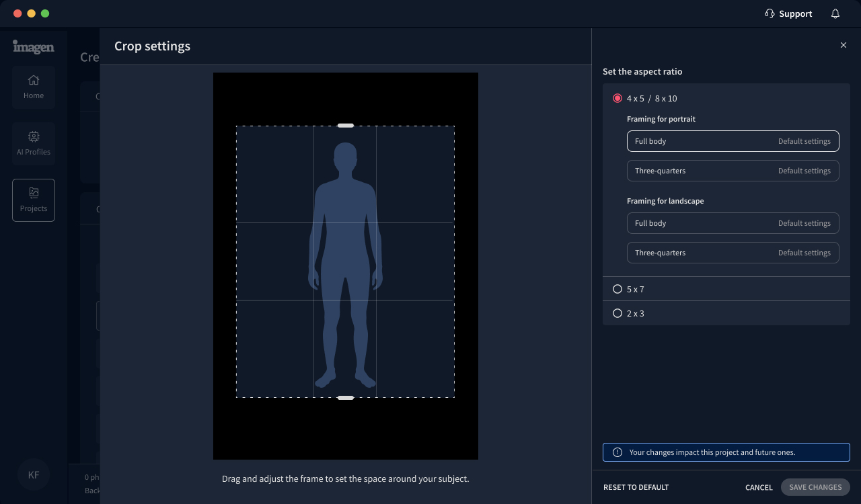Viewport: 861px width, 504px height.
Task: Open the notifications bell
Action: (835, 13)
